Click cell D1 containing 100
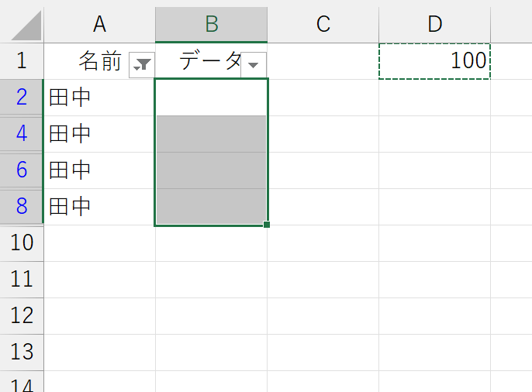 coord(434,61)
